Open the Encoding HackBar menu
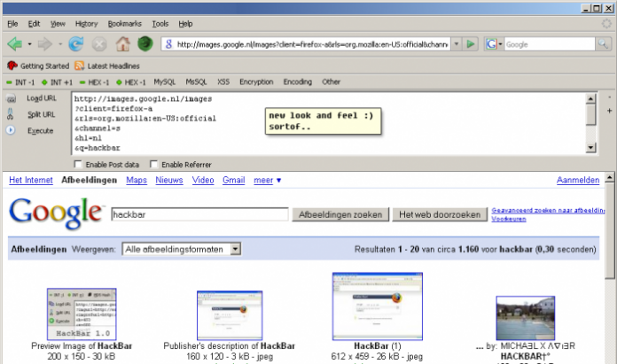The image size is (617, 364). pos(298,81)
